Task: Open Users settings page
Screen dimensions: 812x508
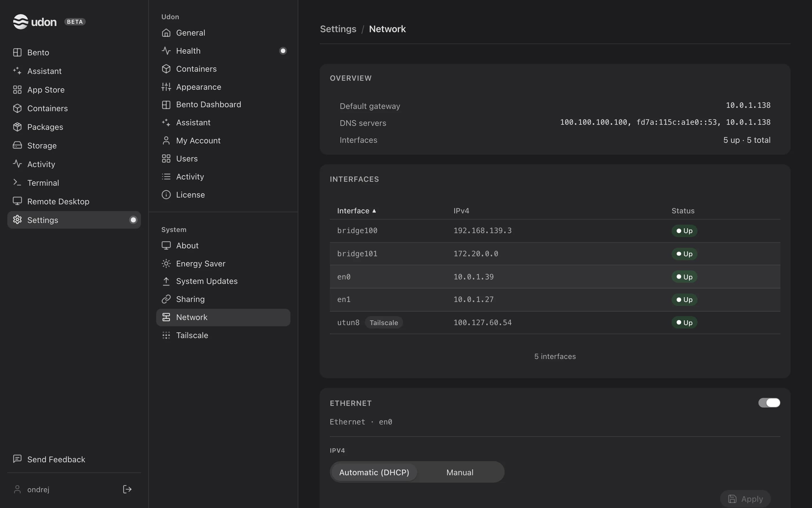Action: 223,159
